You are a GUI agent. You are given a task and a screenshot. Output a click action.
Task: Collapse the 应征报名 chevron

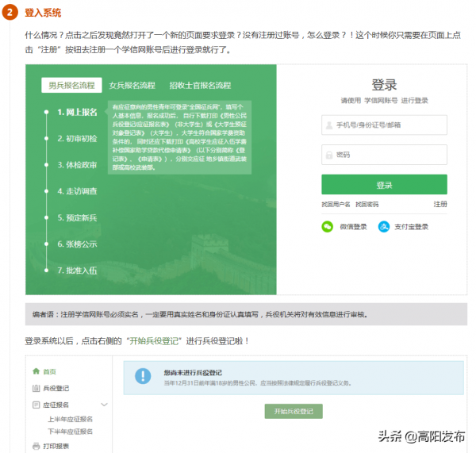coord(104,405)
